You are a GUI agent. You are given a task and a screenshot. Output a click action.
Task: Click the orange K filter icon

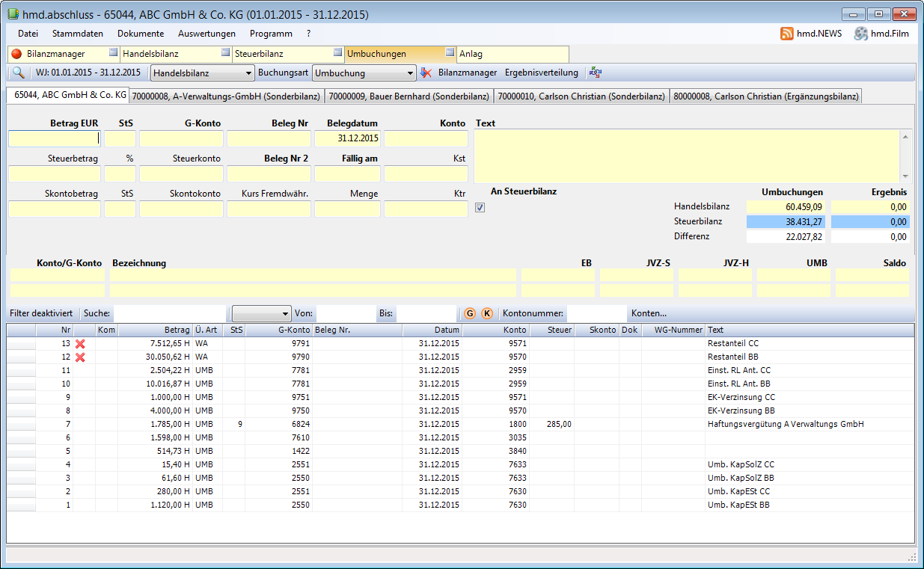[486, 313]
